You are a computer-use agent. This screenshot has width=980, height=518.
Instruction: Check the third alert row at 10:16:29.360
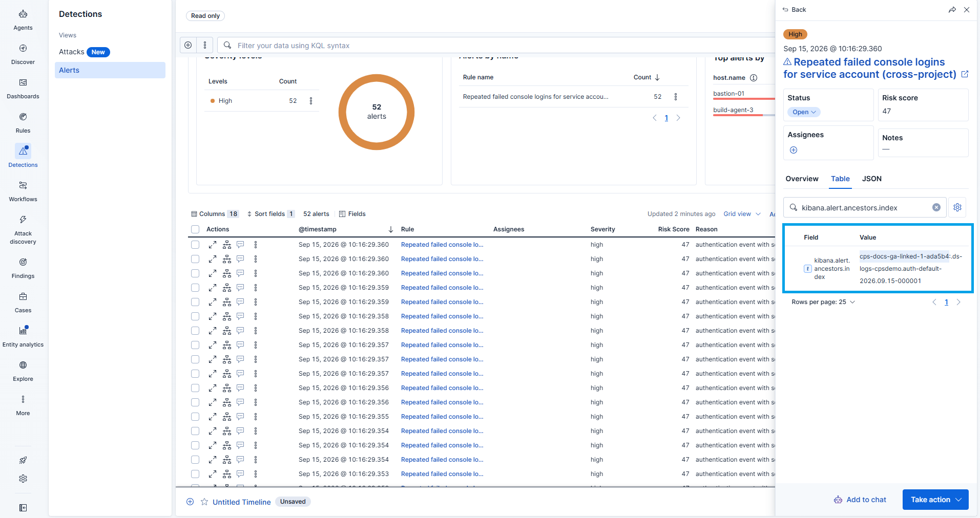(x=195, y=273)
